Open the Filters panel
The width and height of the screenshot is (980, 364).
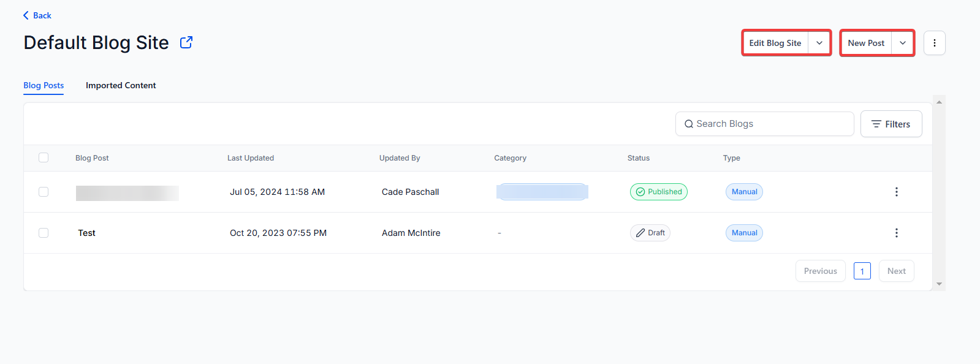tap(891, 124)
